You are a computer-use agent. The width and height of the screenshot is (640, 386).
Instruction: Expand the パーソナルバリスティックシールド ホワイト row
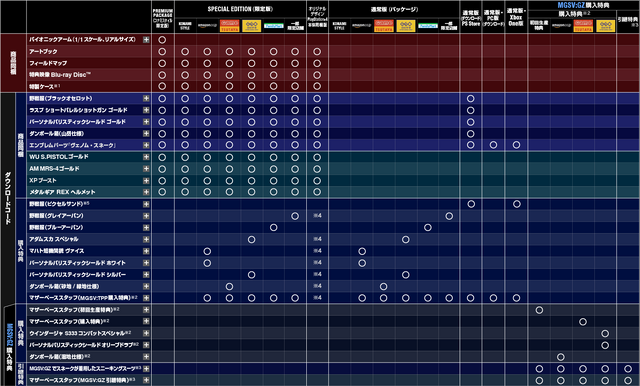click(146, 263)
